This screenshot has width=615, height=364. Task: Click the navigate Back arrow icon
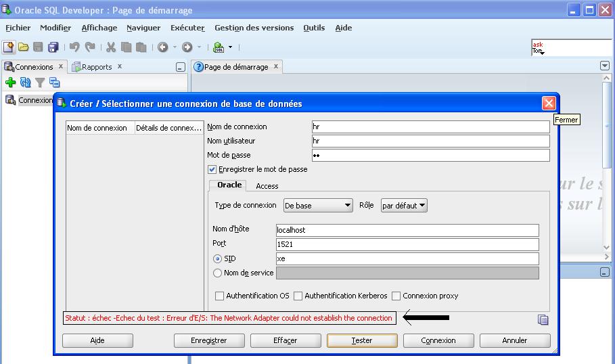[x=162, y=47]
